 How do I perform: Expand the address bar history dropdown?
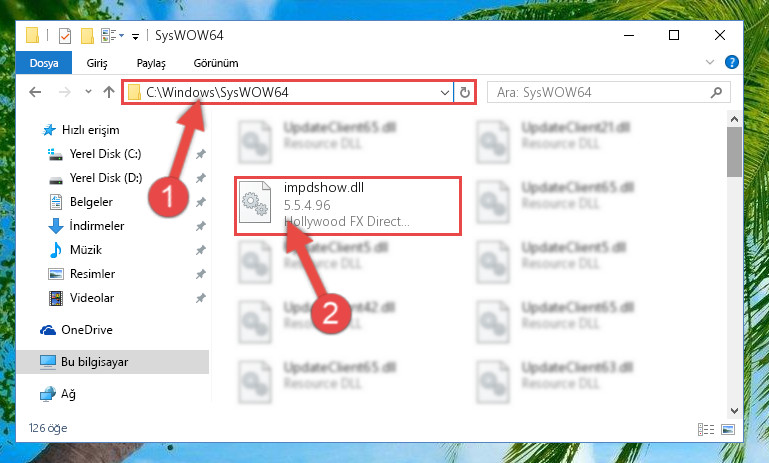(445, 92)
